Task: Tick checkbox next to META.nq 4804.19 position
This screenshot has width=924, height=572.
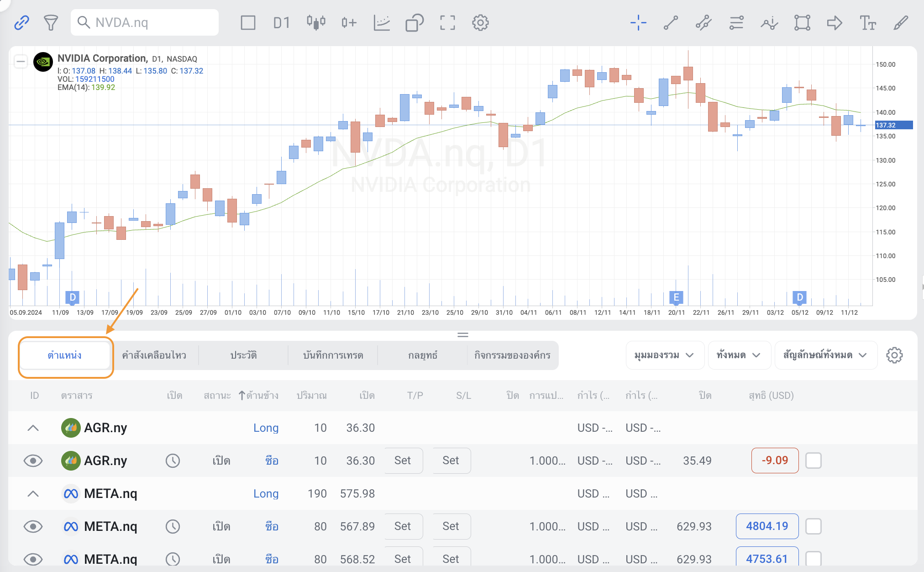Action: click(813, 526)
